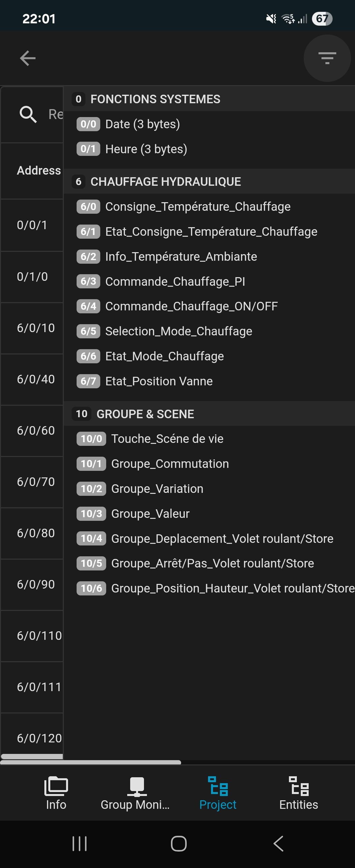Collapse the FONCTIONS SYSTEMES group
Viewport: 355px width, 868px height.
pyautogui.click(x=155, y=99)
